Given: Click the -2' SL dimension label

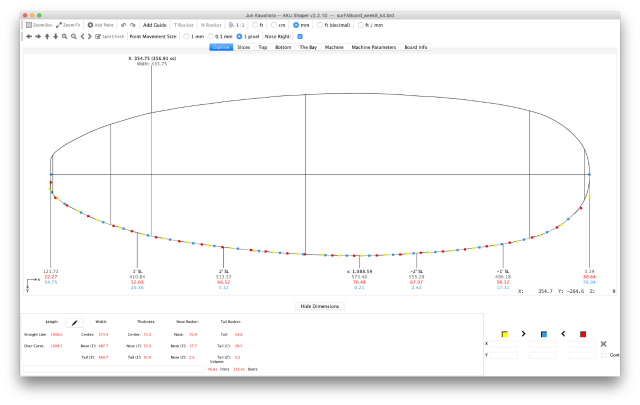Looking at the screenshot, I should tap(416, 271).
